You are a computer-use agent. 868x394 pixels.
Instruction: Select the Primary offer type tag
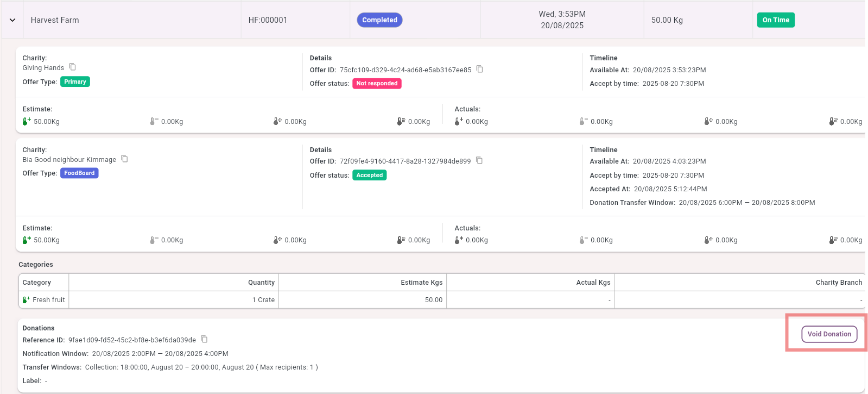coord(75,82)
